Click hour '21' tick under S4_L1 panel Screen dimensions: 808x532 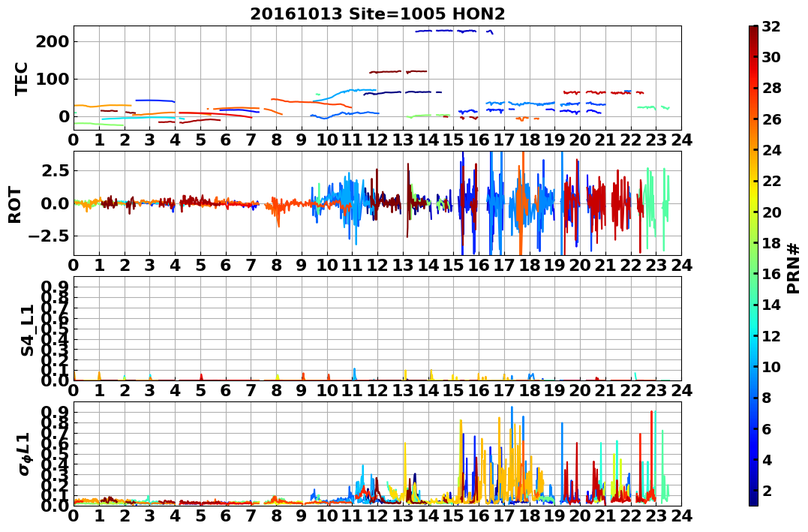point(605,391)
